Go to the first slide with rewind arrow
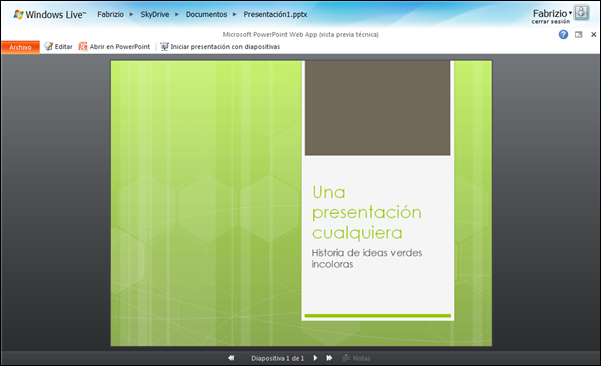Viewport: 601px width, 366px height. coord(231,358)
